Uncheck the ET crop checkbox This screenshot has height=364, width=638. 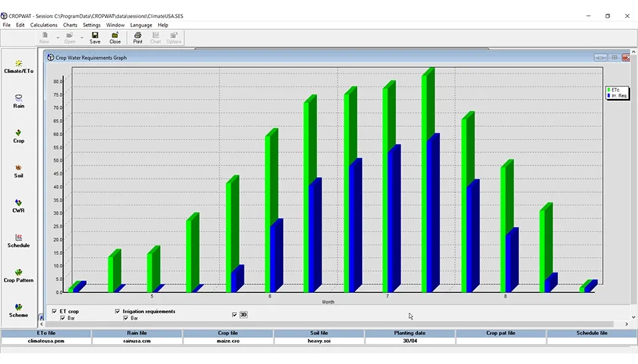(x=54, y=312)
